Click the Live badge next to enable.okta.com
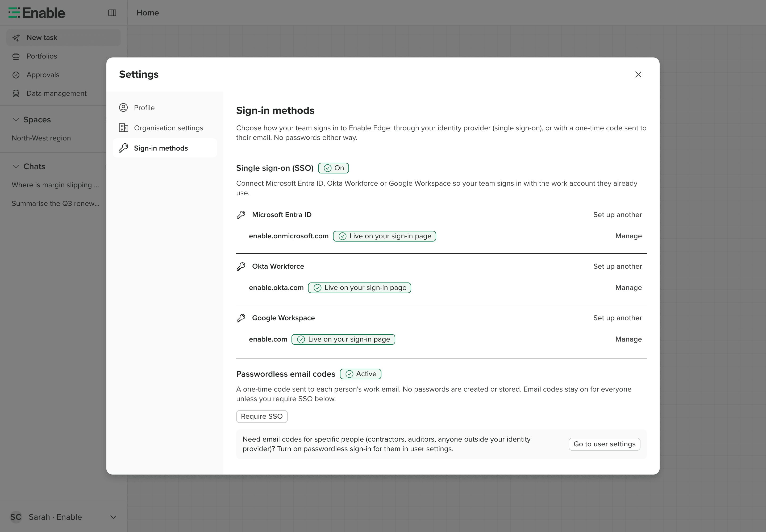 click(359, 288)
